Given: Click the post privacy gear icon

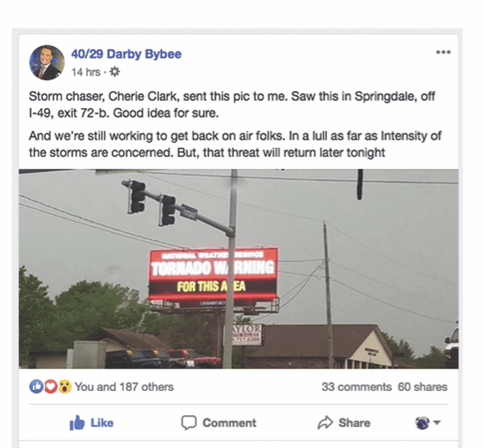Looking at the screenshot, I should tap(115, 72).
